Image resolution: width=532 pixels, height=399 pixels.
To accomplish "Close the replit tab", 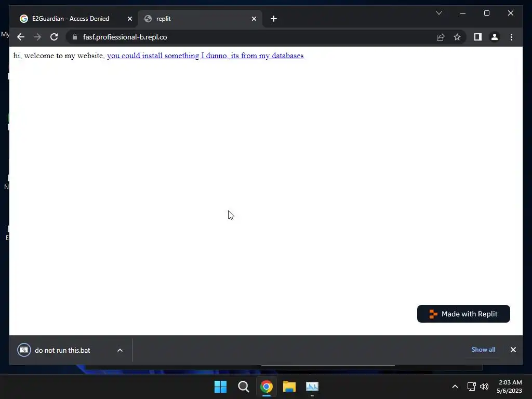I will click(254, 19).
